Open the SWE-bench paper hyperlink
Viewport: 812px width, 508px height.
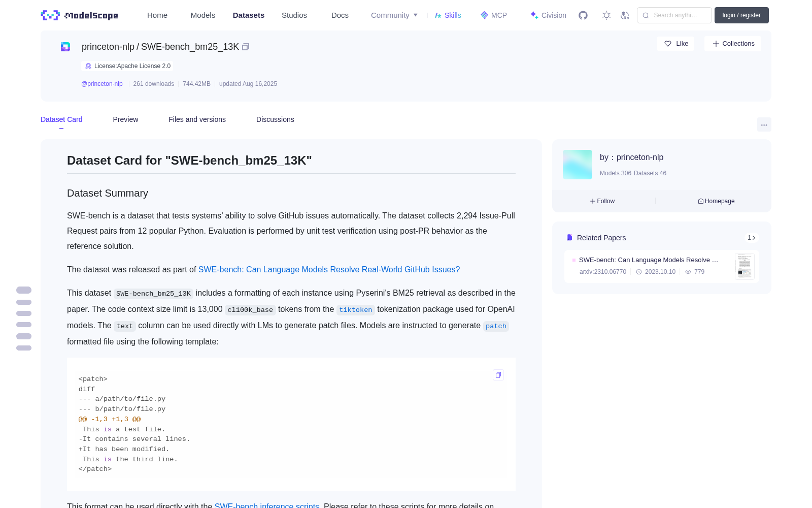pyautogui.click(x=329, y=270)
